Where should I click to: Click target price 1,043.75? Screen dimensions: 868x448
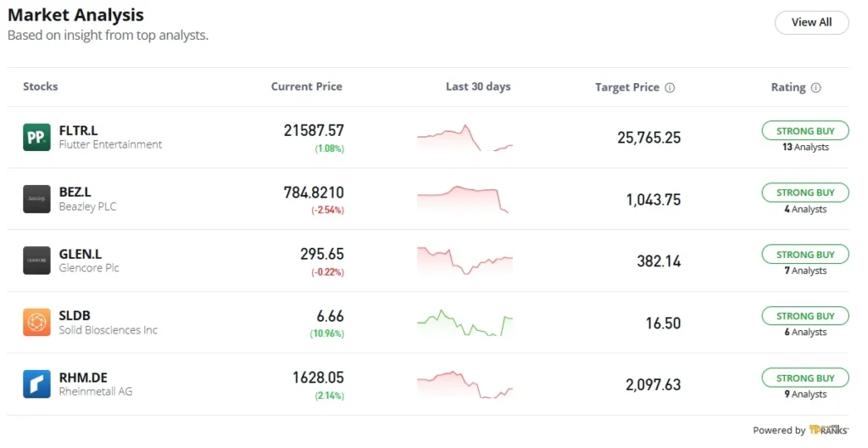point(654,199)
